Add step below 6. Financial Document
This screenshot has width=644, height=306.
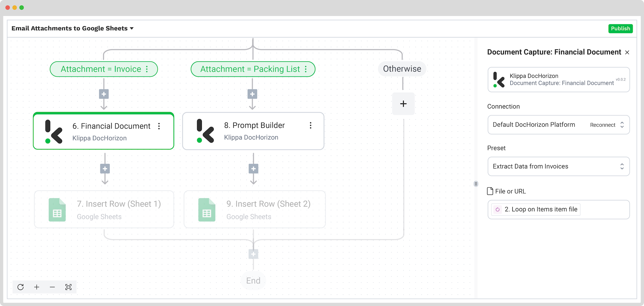pyautogui.click(x=105, y=169)
